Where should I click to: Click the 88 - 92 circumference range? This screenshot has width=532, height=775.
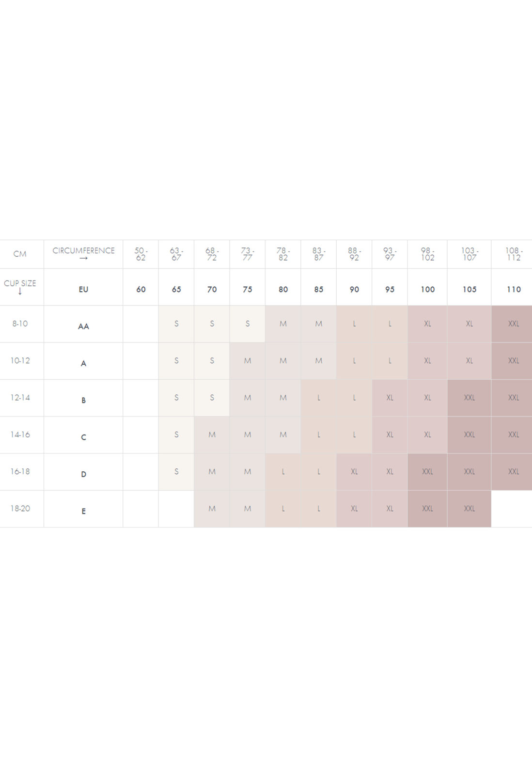pos(354,254)
